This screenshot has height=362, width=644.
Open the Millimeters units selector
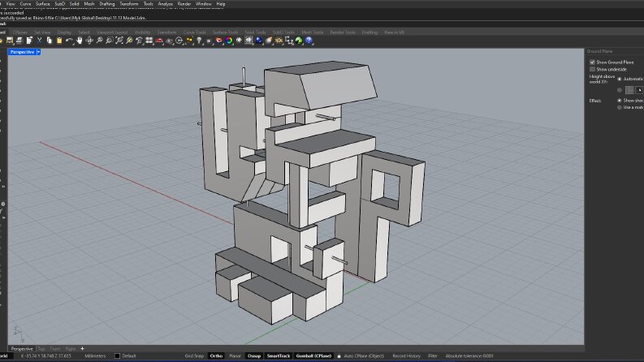click(x=95, y=356)
